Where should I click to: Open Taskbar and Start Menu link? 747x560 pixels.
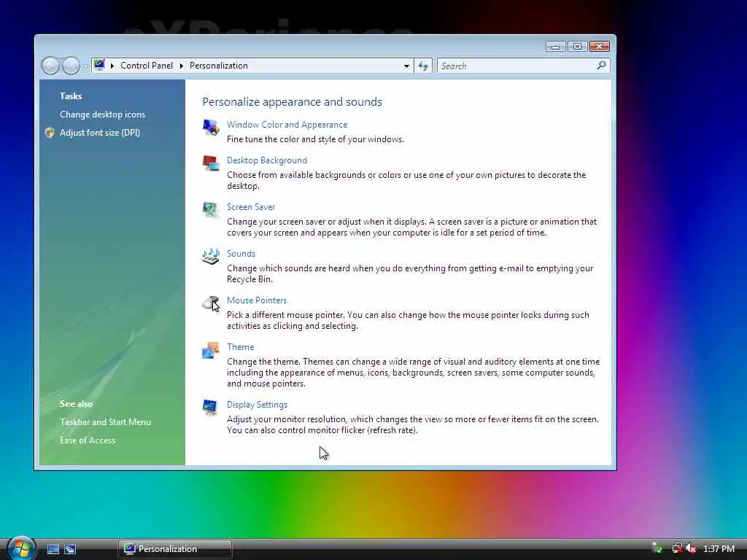pyautogui.click(x=105, y=422)
